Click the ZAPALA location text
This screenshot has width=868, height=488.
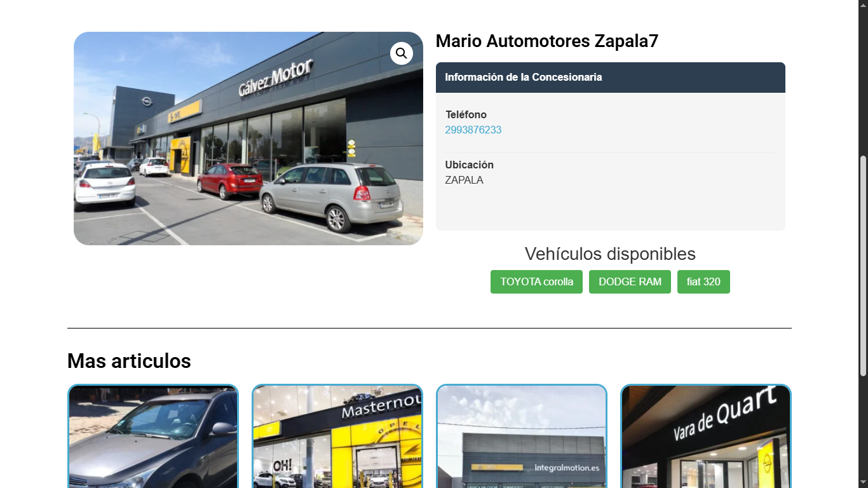464,180
